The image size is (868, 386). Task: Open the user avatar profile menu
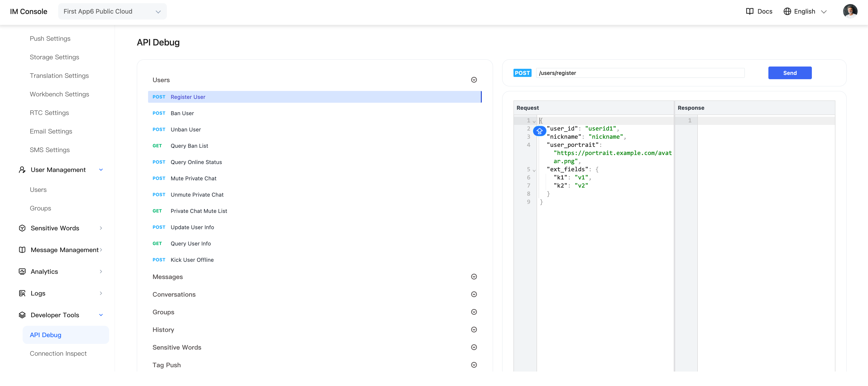tap(850, 12)
